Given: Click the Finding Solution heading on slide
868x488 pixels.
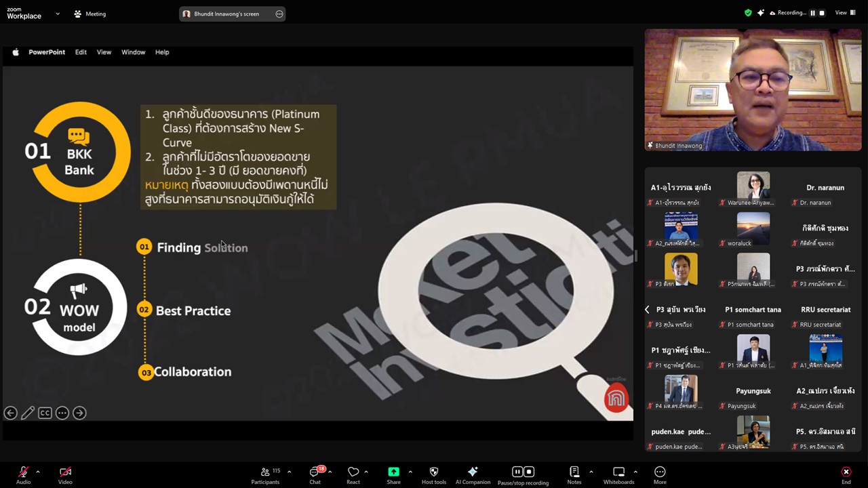Looking at the screenshot, I should click(202, 247).
